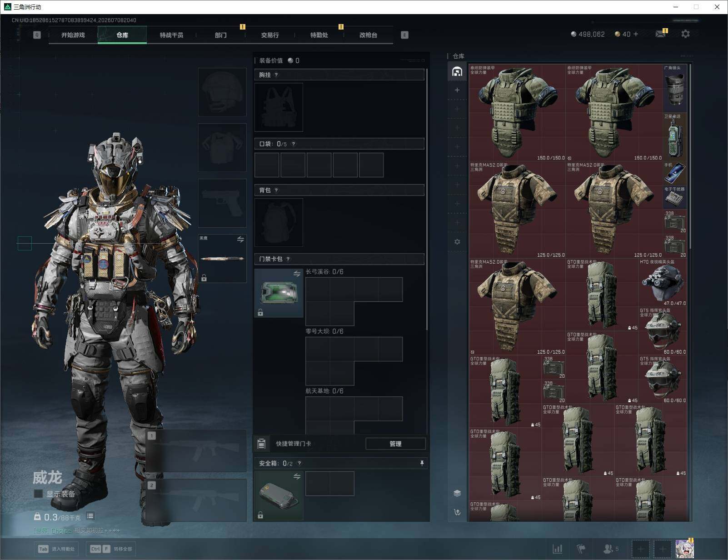The height and width of the screenshot is (560, 728).
Task: Click the swap icon on melee weapon slot
Action: coord(240,239)
